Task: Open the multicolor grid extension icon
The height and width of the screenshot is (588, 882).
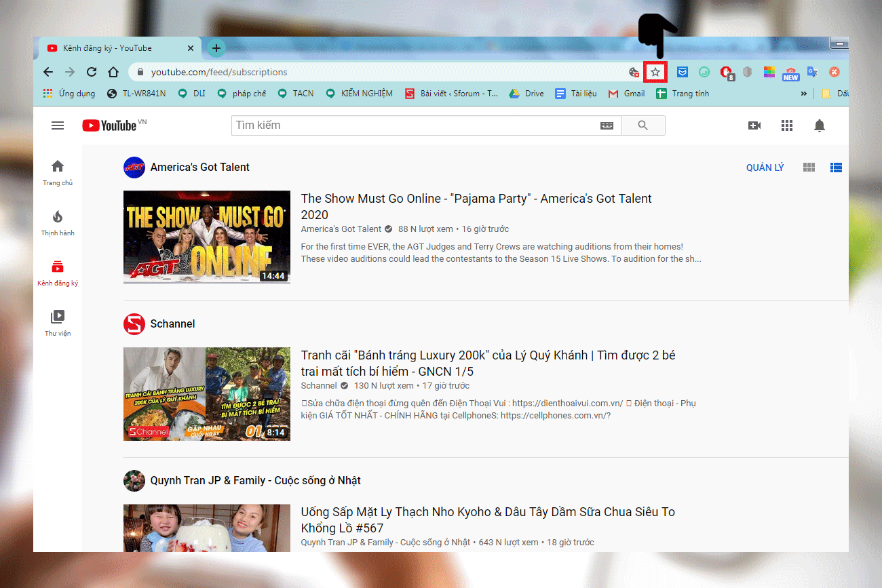Action: point(769,72)
